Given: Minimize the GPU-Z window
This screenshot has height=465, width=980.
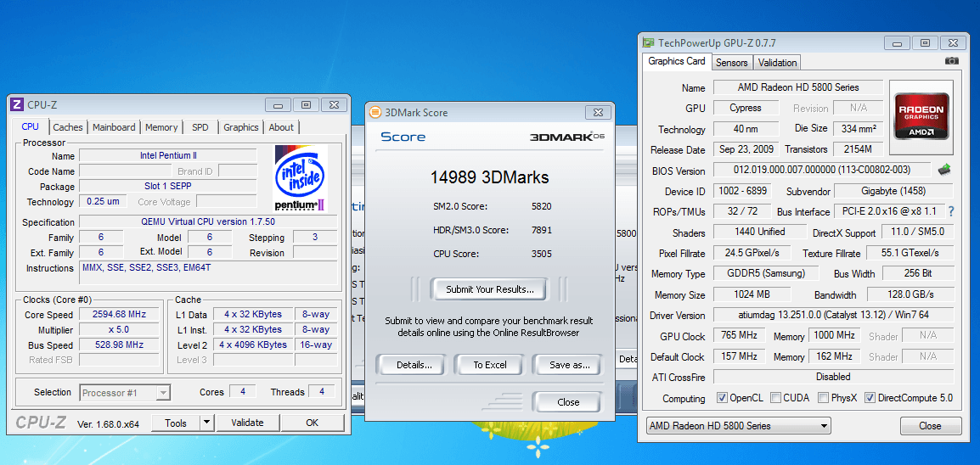Looking at the screenshot, I should (896, 43).
